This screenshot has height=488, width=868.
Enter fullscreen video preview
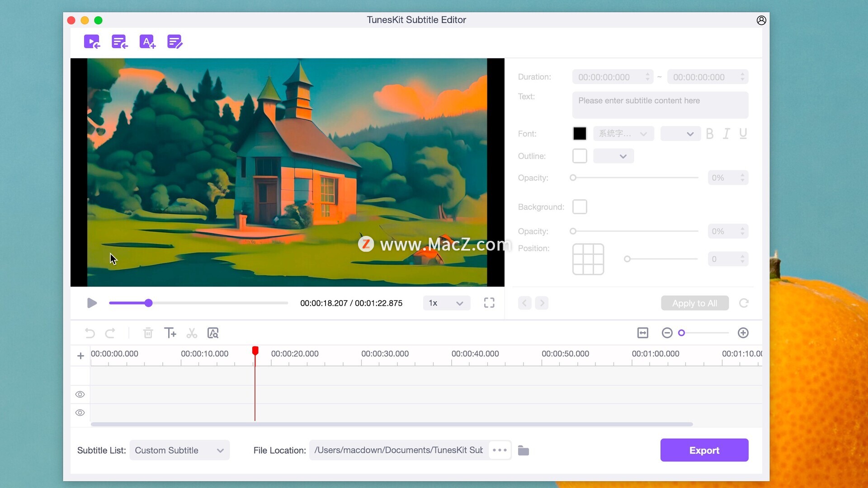pyautogui.click(x=489, y=303)
